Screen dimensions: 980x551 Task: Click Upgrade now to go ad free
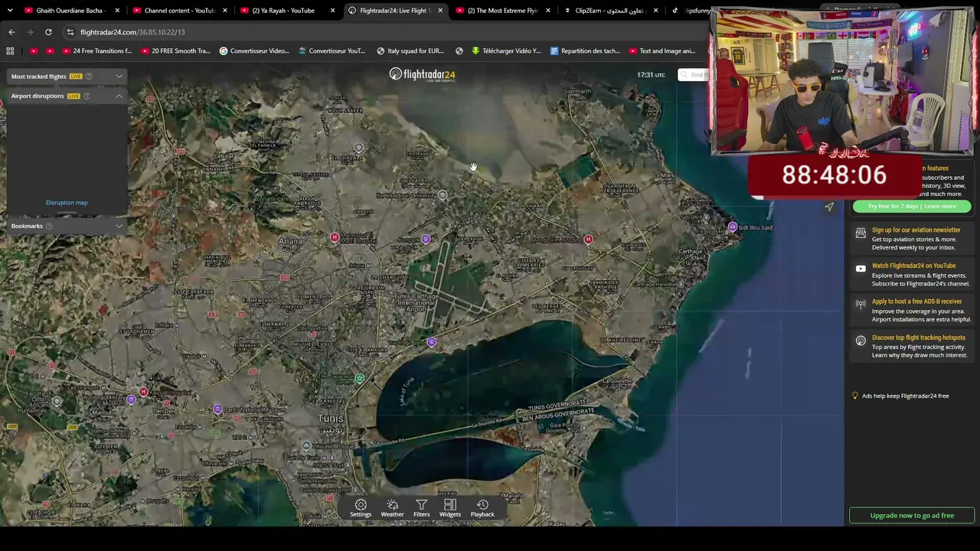tap(912, 516)
